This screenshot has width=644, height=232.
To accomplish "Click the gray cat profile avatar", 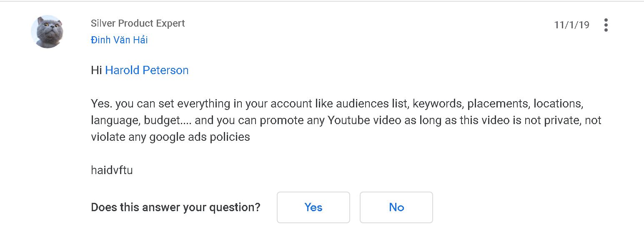I will coord(47,32).
